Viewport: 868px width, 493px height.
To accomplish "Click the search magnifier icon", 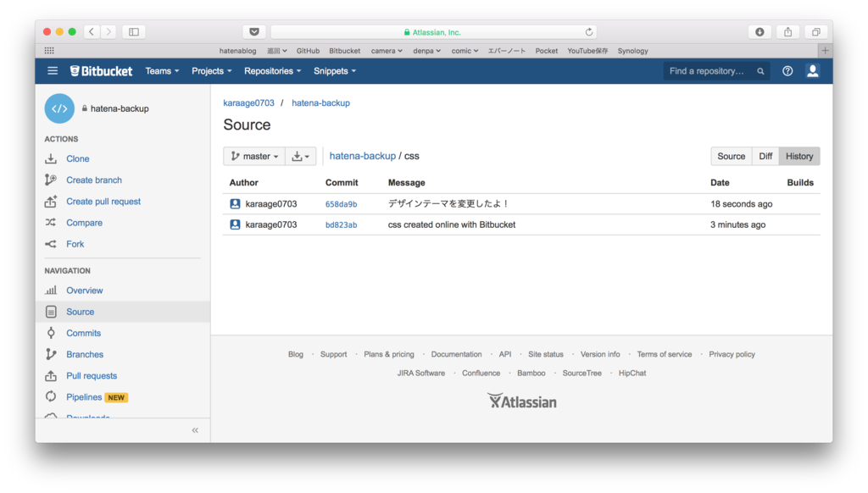I will tap(760, 71).
